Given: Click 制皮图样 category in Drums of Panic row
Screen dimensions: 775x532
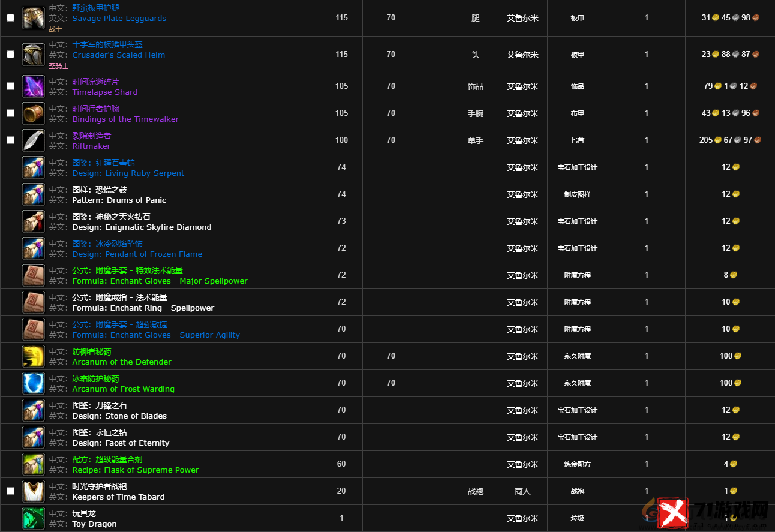Looking at the screenshot, I should (x=578, y=194).
